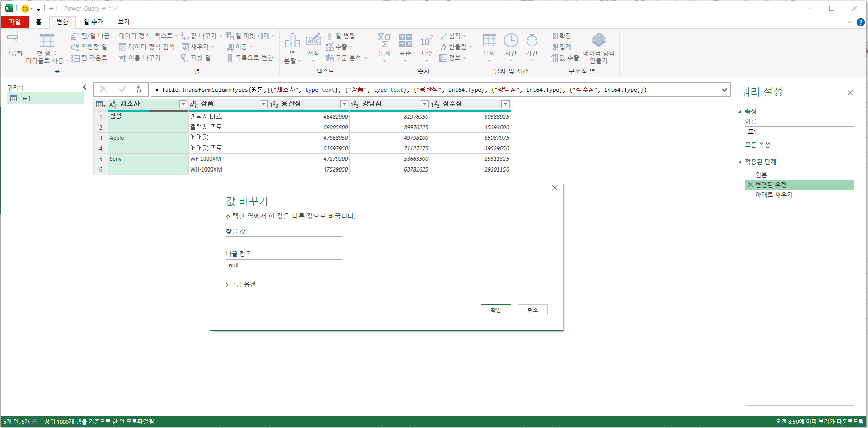This screenshot has height=428, width=868.
Task: Click the formula bar cancel X icon
Action: click(x=104, y=89)
